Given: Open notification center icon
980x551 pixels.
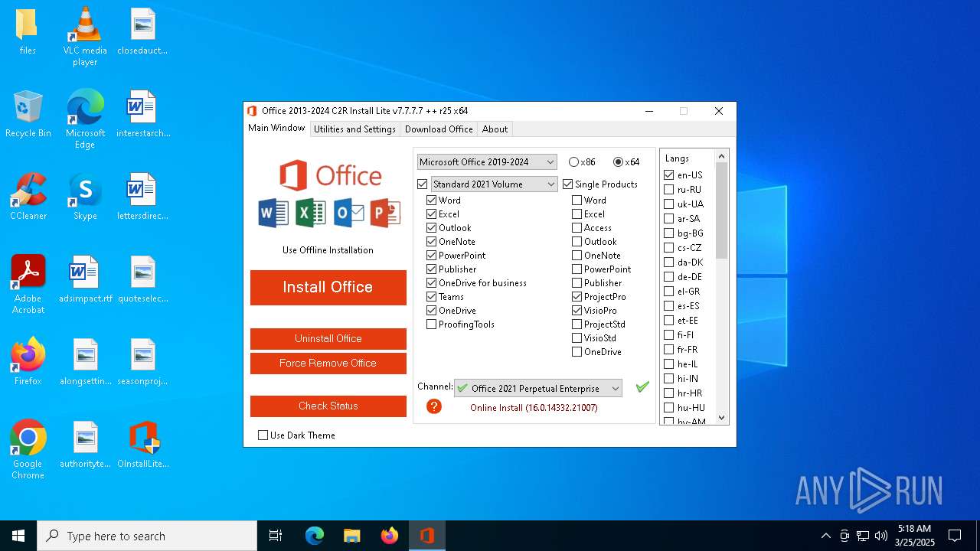Looking at the screenshot, I should [x=955, y=536].
